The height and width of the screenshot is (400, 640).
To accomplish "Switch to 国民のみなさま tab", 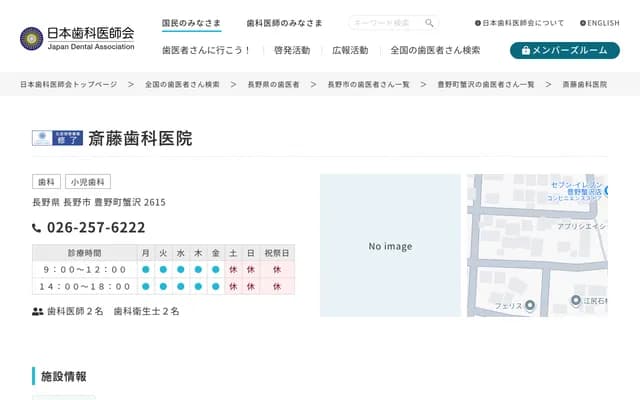I will pyautogui.click(x=191, y=23).
